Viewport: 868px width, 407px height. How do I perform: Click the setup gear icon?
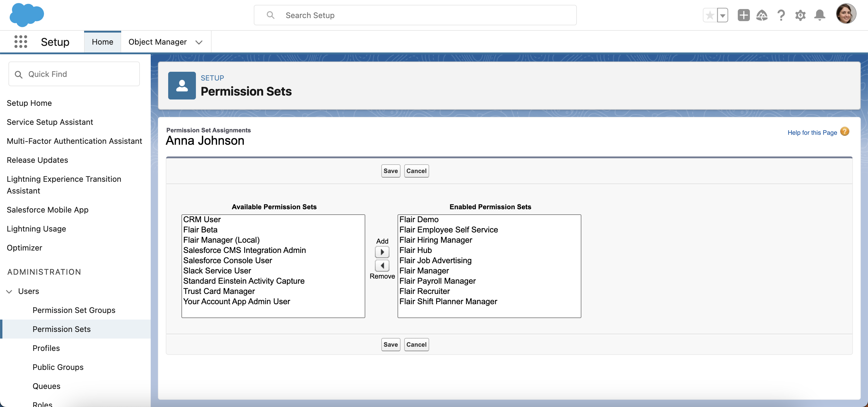(x=800, y=15)
